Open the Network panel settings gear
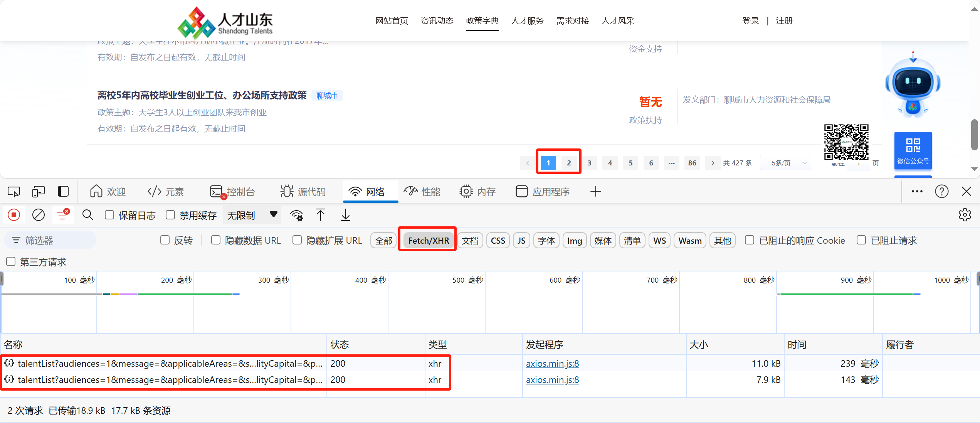 click(965, 215)
